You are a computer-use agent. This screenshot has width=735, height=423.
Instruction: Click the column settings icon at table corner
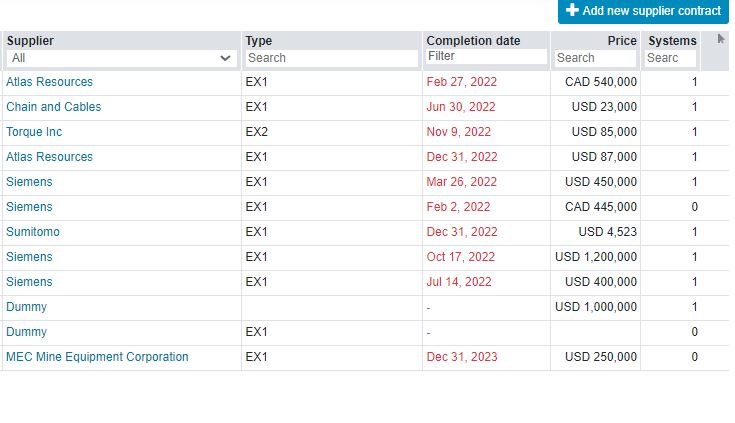720,39
